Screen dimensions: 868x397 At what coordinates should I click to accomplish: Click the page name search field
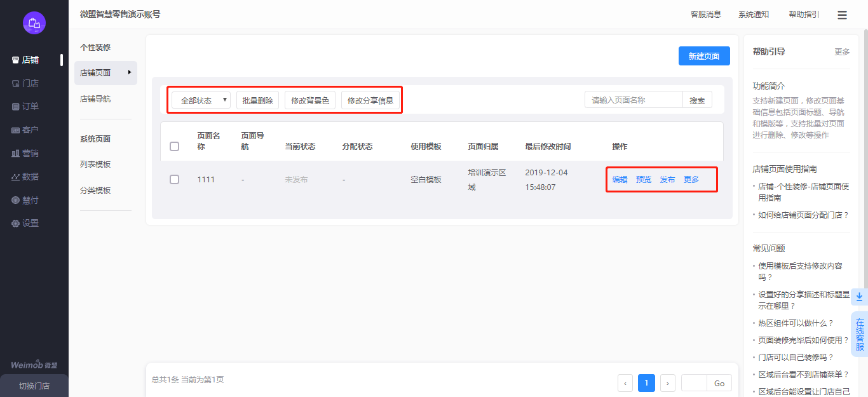click(633, 100)
